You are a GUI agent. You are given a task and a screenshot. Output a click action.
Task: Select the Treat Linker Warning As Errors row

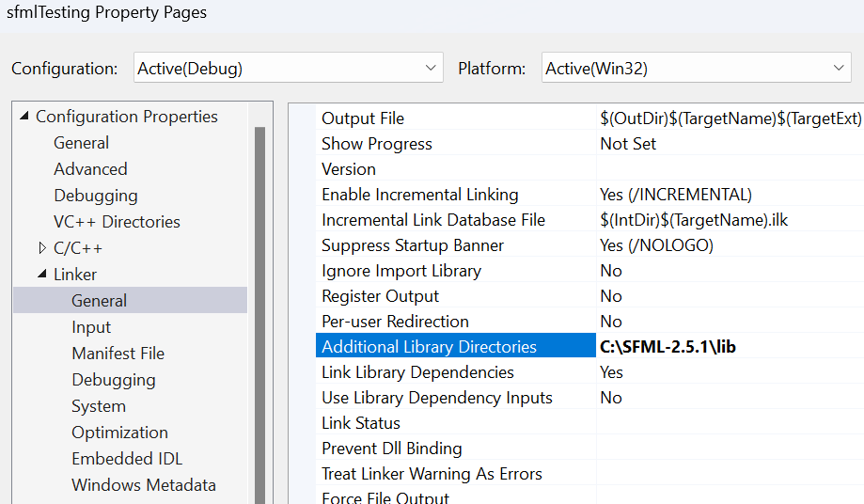coord(589,474)
